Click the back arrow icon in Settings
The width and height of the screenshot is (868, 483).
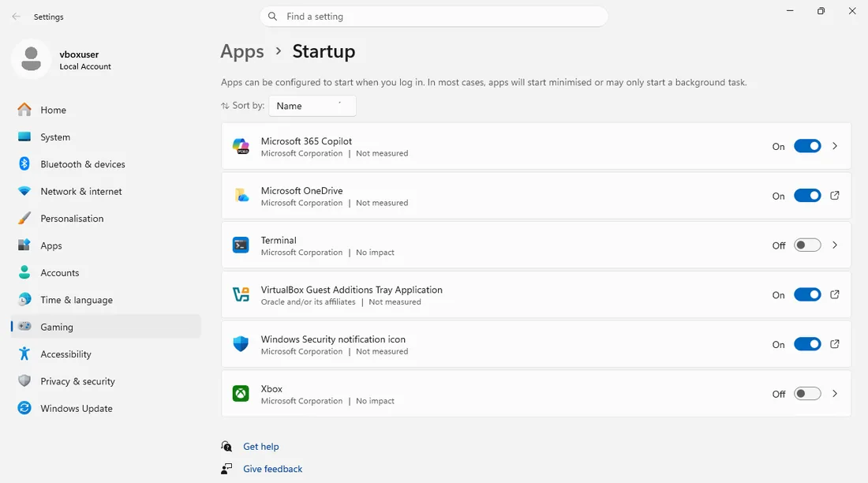click(16, 17)
